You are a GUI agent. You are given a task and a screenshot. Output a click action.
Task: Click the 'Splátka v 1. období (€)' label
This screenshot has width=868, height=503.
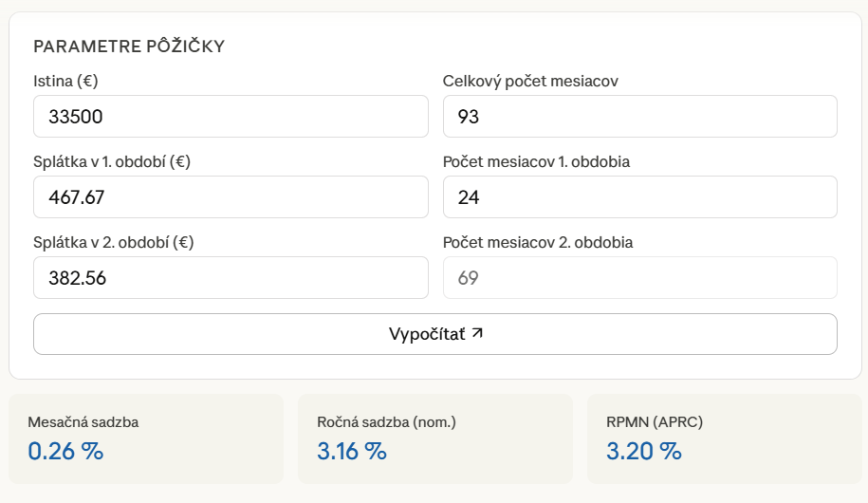pyautogui.click(x=112, y=161)
